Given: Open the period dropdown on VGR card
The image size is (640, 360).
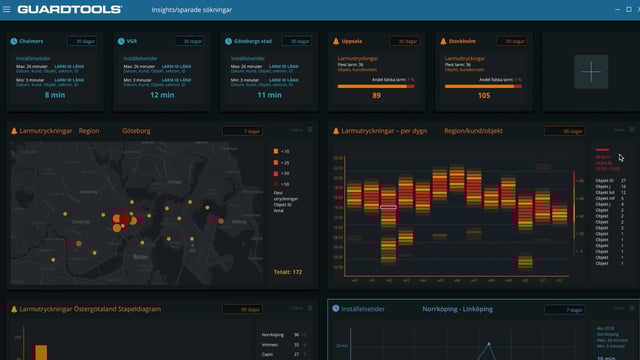Looking at the screenshot, I should (x=189, y=41).
